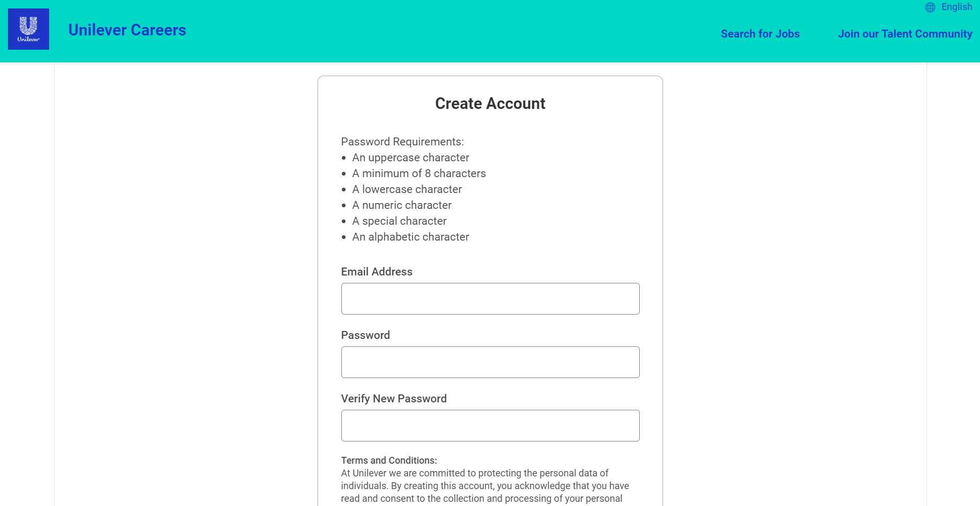Click the Unilever logo icon

pos(29,29)
